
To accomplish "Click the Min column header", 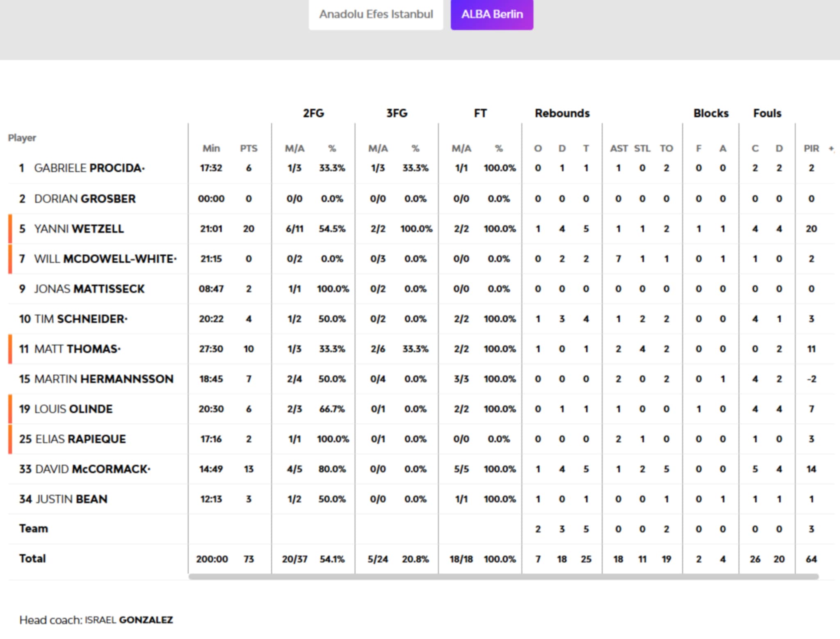I will (x=211, y=148).
